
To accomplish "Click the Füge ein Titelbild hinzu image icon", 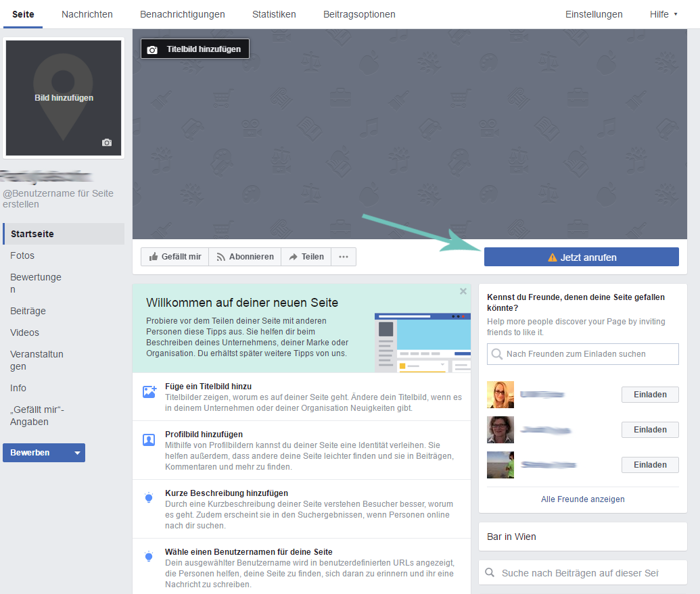I will coord(149,391).
